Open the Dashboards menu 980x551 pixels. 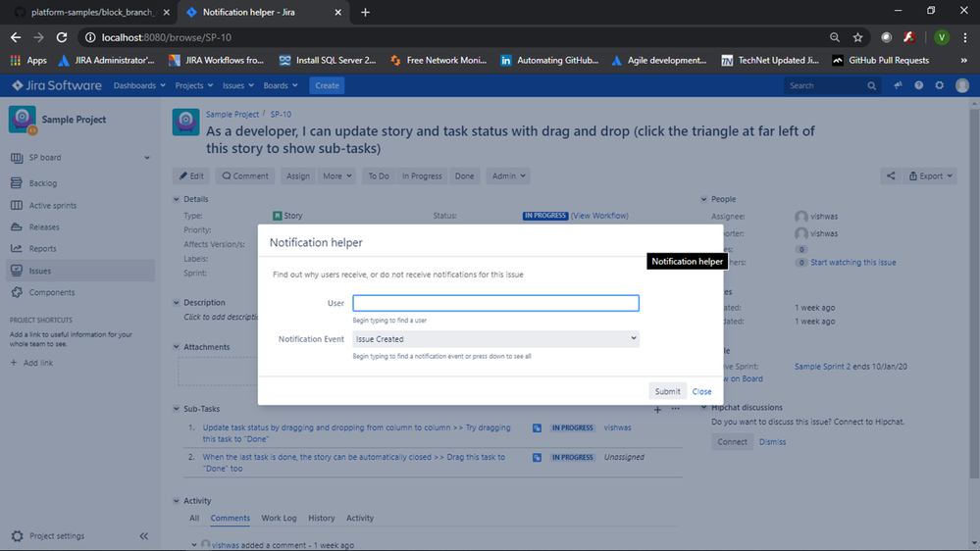(x=138, y=85)
